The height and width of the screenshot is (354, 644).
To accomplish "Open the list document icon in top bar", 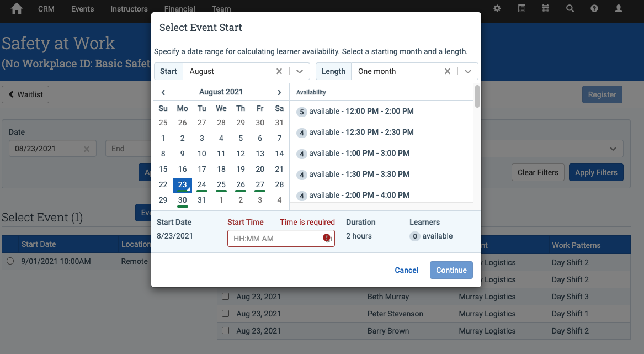I will click(521, 9).
